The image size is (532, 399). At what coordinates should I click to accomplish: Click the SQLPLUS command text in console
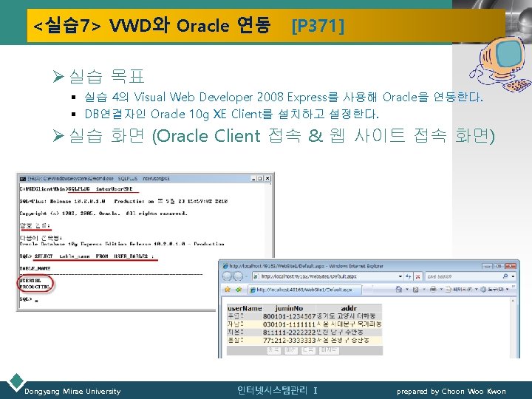click(x=100, y=189)
